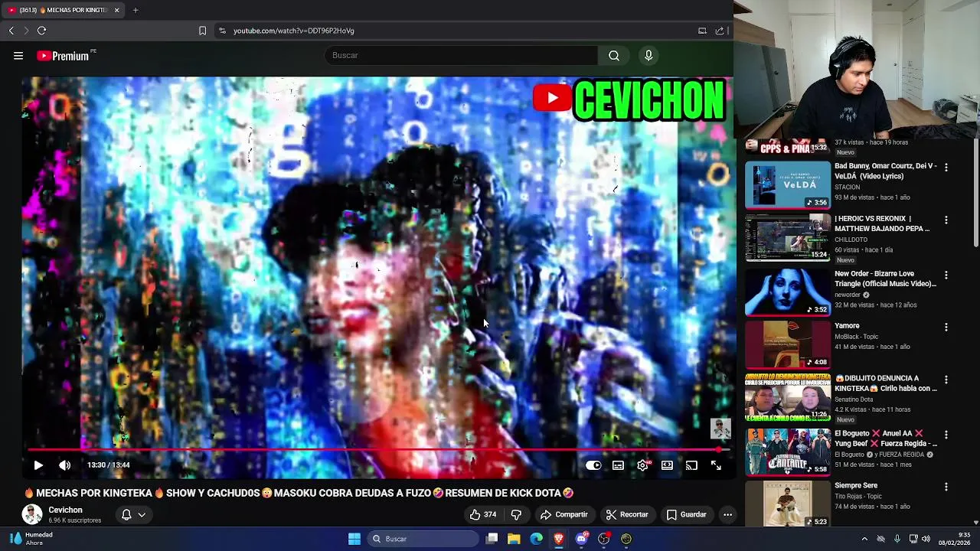Open the Cevichon channel name link

(65, 510)
